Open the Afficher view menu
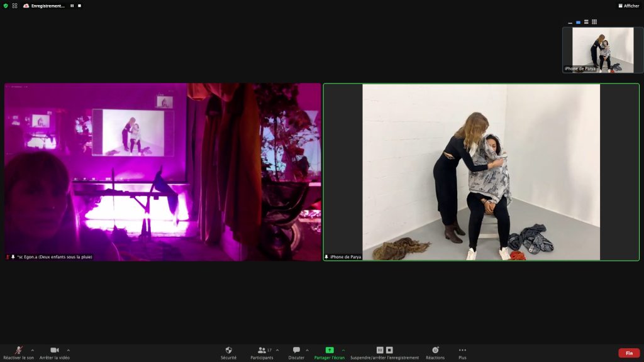This screenshot has height=362, width=644. click(628, 6)
